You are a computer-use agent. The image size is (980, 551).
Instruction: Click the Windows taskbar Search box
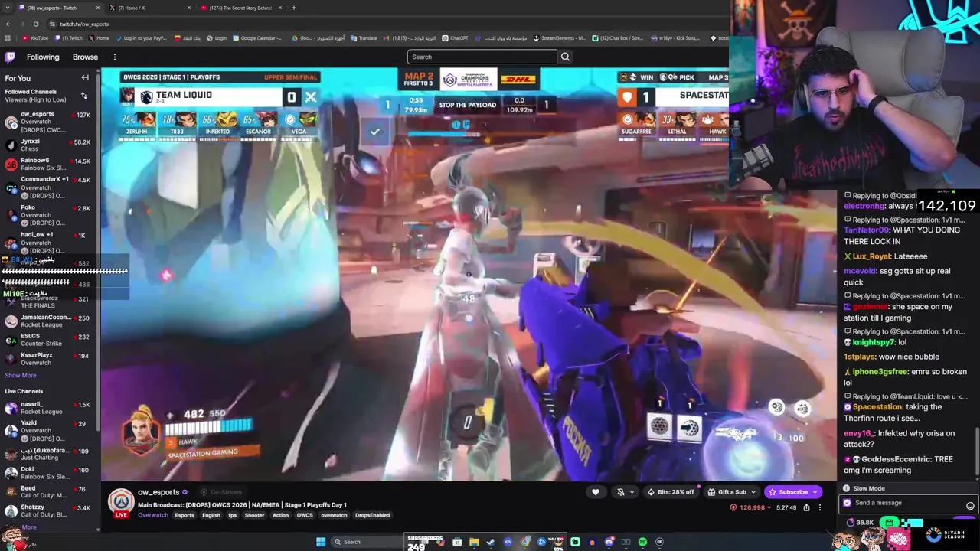[x=367, y=542]
